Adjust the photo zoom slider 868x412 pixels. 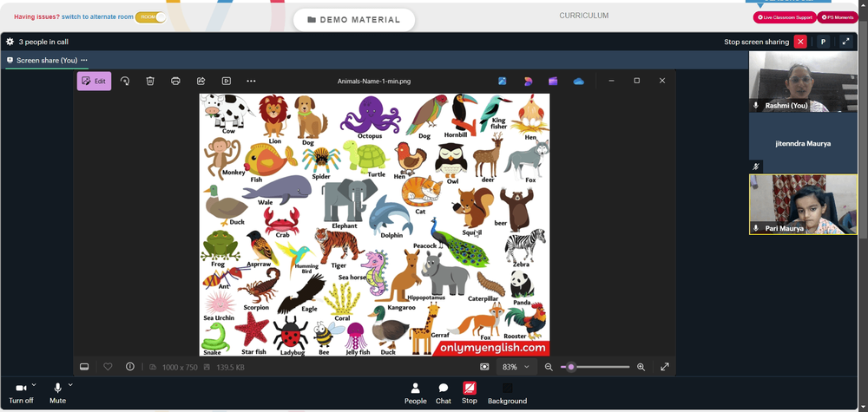pos(595,367)
